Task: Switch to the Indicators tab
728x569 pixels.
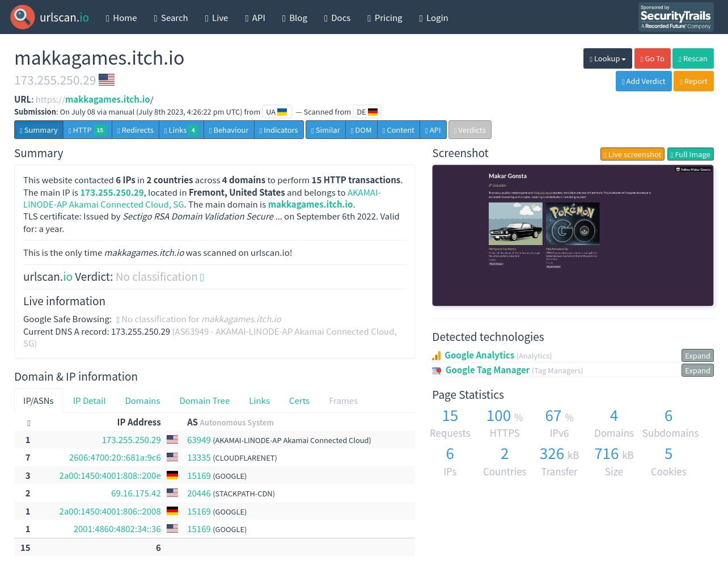Action: point(279,130)
